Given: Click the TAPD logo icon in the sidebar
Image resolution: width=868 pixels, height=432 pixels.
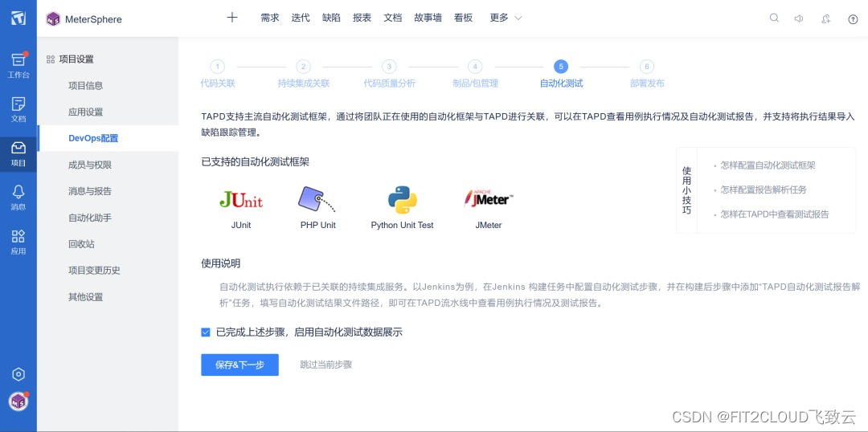Looking at the screenshot, I should coord(18,18).
